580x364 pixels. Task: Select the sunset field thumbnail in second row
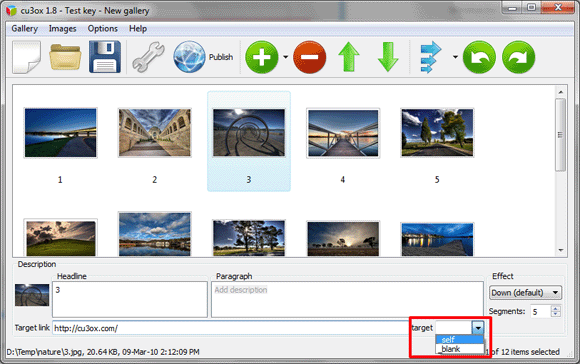point(343,239)
